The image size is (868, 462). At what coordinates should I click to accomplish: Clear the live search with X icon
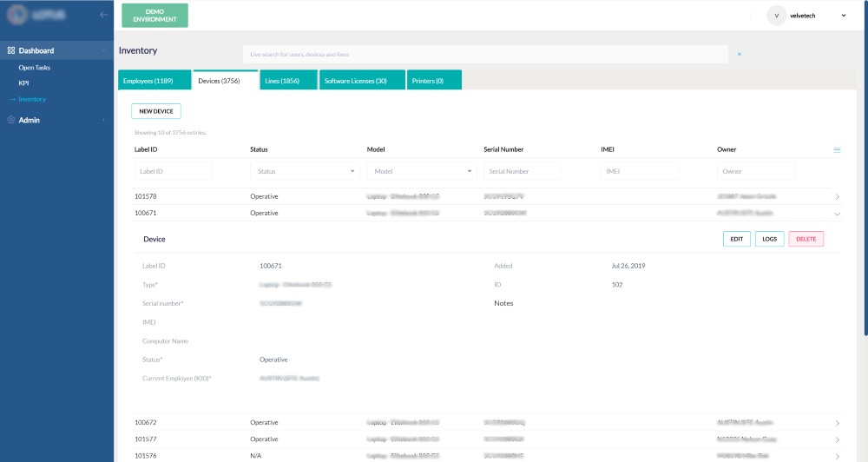[739, 55]
